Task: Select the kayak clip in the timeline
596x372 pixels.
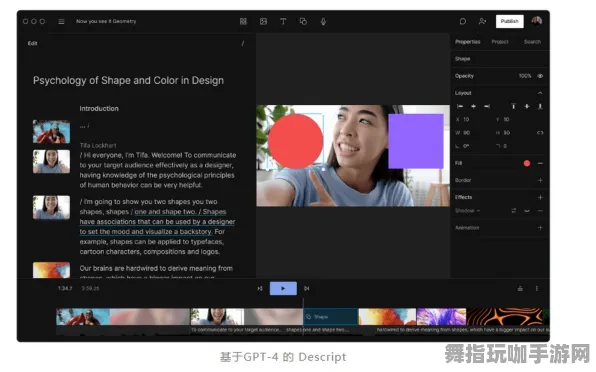Action: (83, 317)
